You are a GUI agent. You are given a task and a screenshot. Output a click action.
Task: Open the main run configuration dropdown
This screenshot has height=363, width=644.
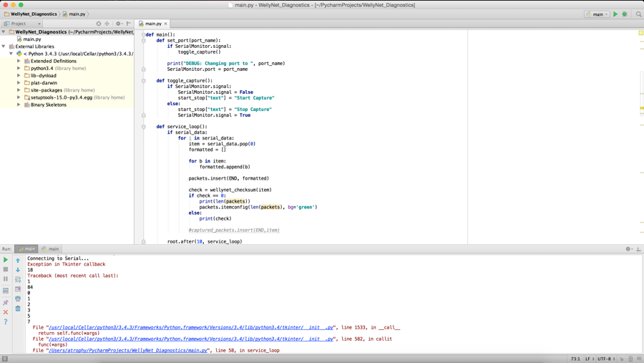tap(597, 14)
